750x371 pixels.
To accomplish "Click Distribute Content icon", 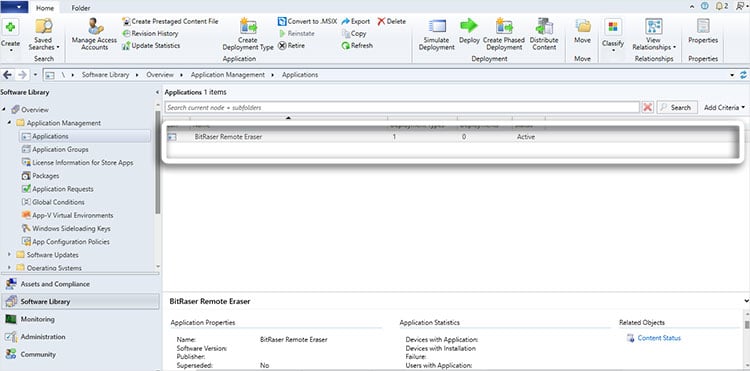I will pos(544,26).
